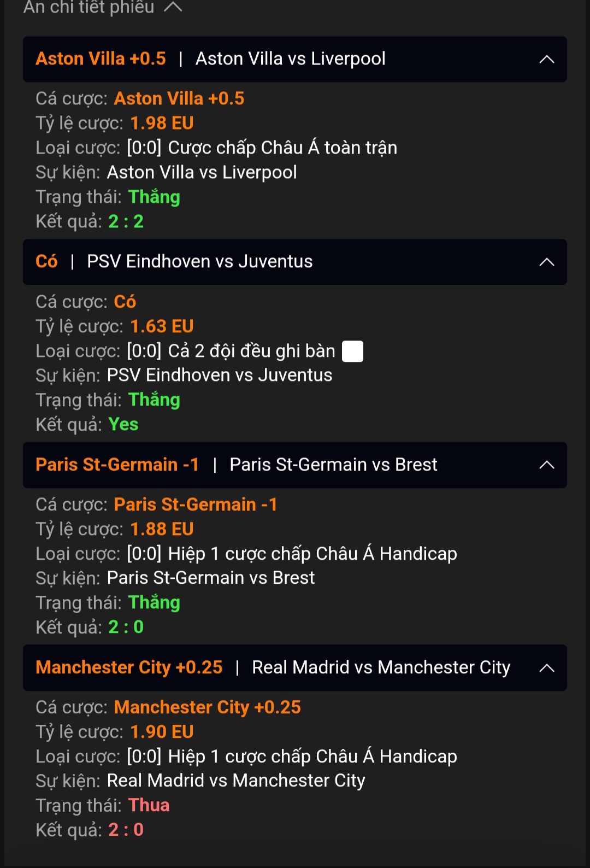Click the red 2 : 0 result
Screen dimensions: 590x868
[126, 830]
